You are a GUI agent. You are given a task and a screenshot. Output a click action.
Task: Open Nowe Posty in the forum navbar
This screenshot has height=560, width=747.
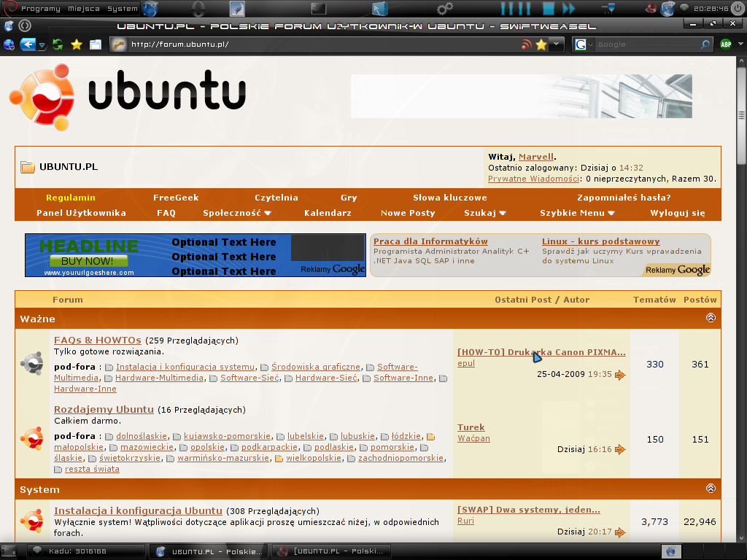[x=408, y=214]
